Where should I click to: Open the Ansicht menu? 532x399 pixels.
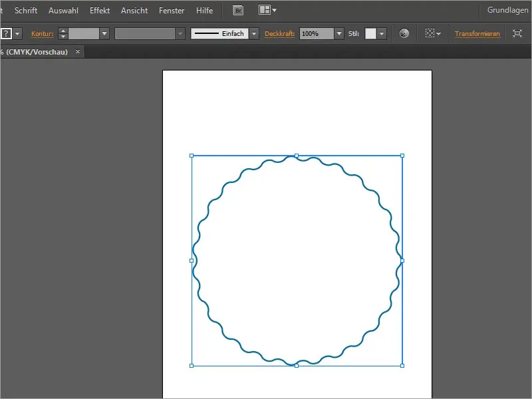[x=134, y=11]
